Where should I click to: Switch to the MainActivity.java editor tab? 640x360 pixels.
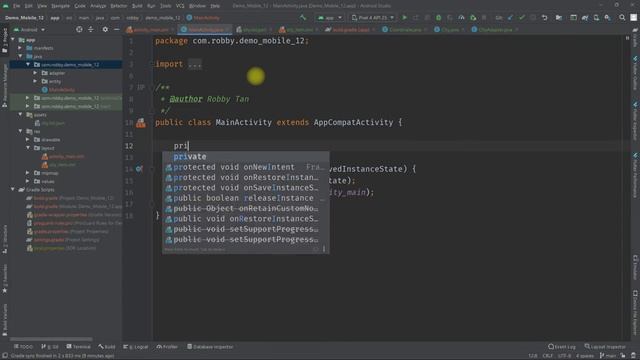[x=205, y=29]
